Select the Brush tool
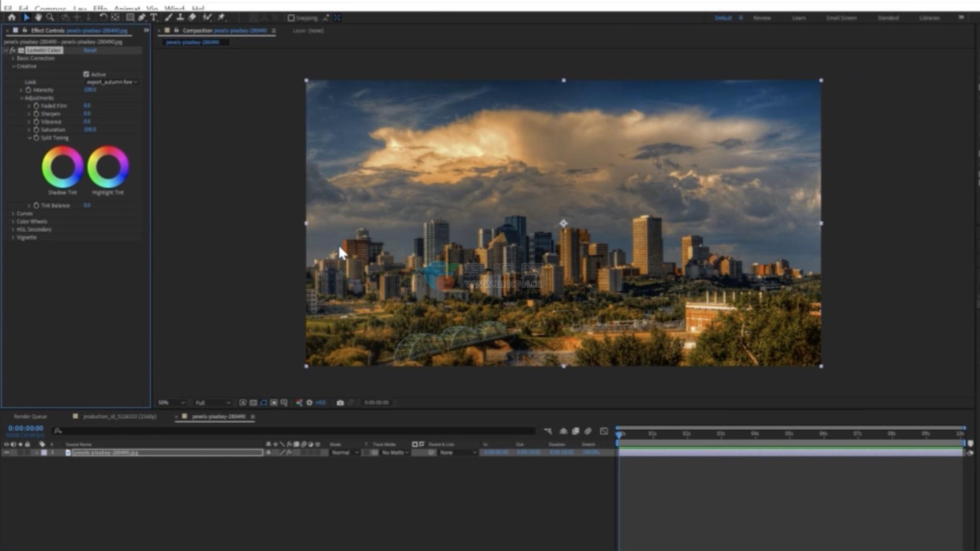Viewport: 980px width, 551px height. pyautogui.click(x=168, y=17)
